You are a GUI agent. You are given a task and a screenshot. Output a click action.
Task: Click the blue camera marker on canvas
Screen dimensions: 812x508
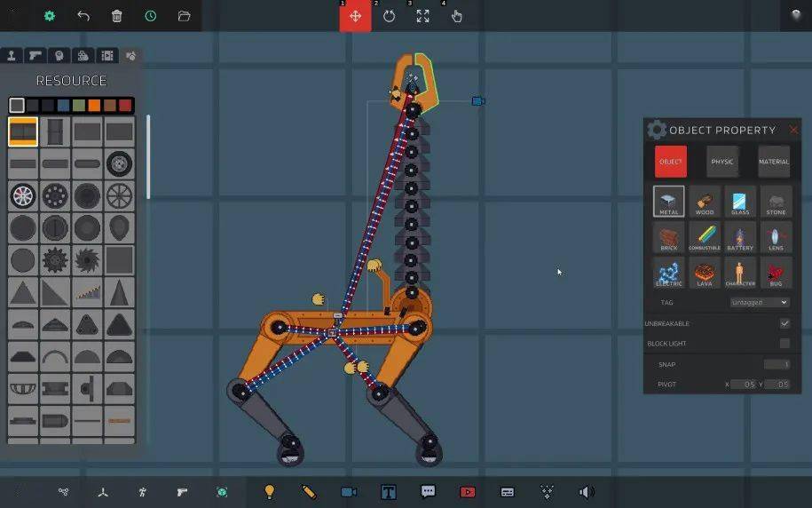point(478,101)
